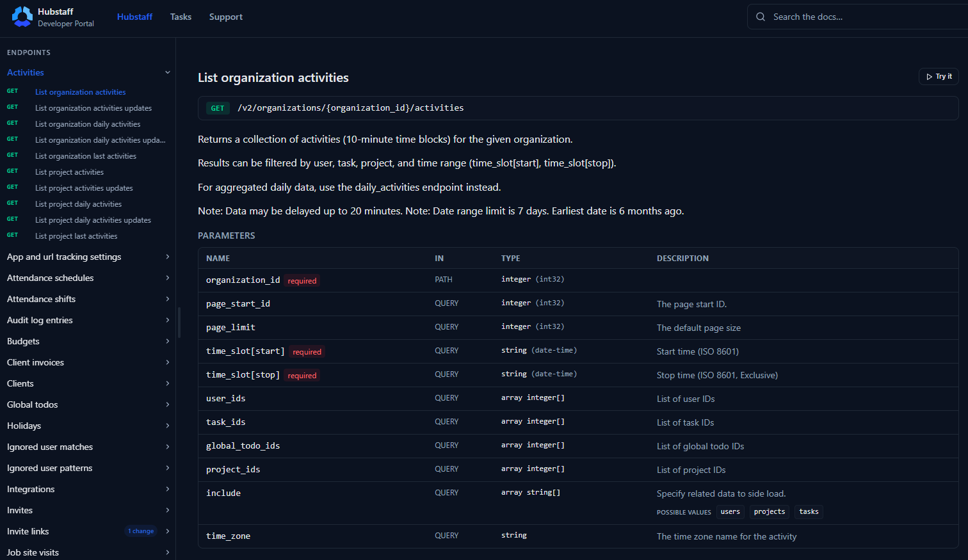Click the time_slot[stop] parameter name

click(243, 375)
